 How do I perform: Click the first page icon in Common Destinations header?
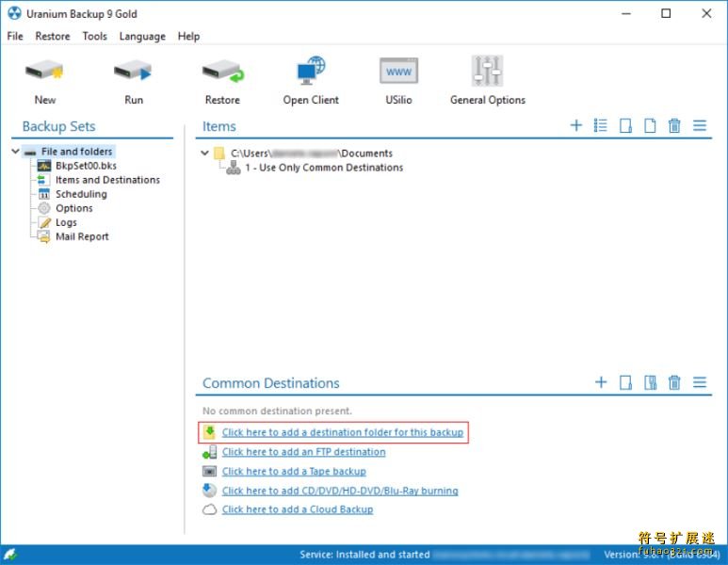tap(625, 382)
